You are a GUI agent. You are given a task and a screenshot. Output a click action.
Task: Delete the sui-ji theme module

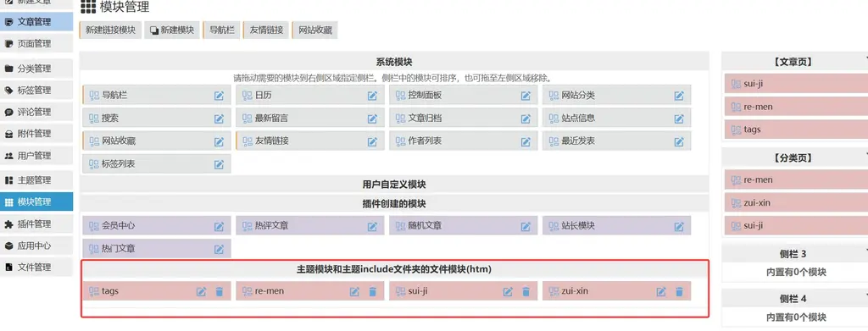[x=526, y=291]
